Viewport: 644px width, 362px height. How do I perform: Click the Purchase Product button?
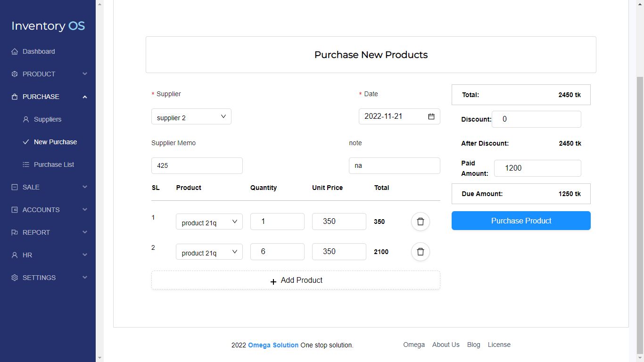[520, 221]
